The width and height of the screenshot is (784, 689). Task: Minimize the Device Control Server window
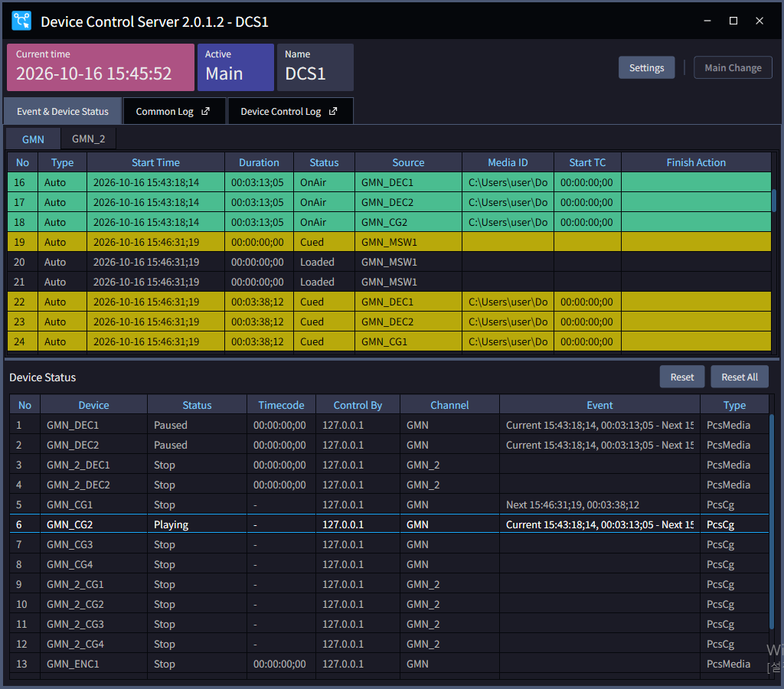[x=707, y=21]
